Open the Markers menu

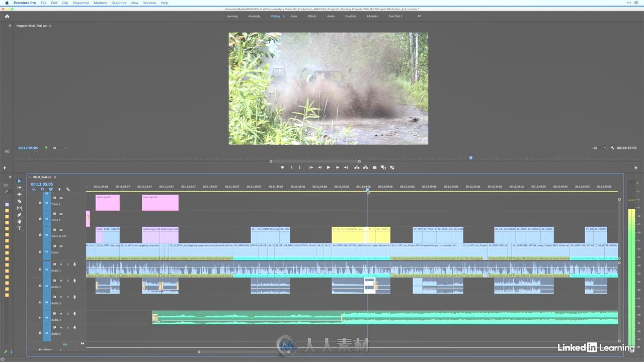click(x=100, y=3)
